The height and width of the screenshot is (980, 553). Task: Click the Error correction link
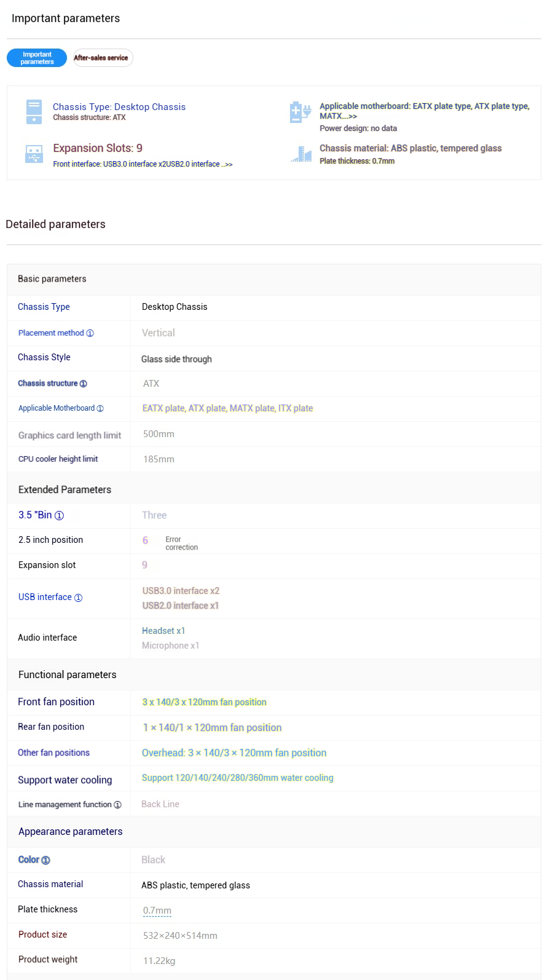coord(181,543)
